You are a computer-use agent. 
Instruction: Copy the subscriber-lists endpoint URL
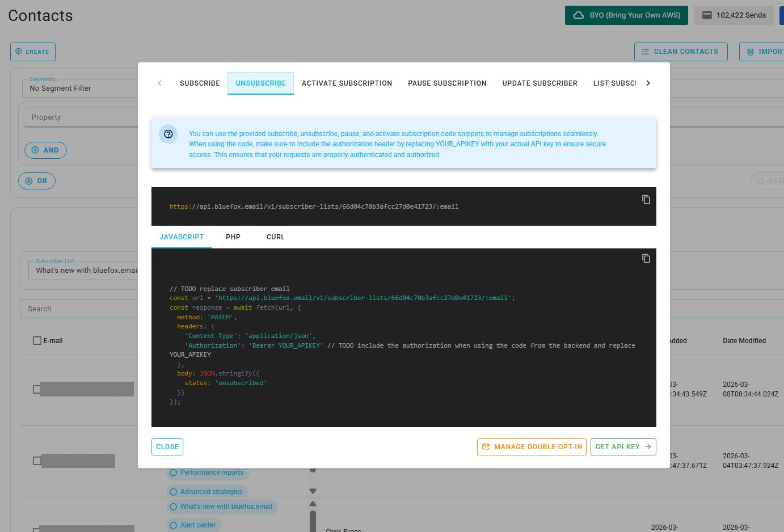tap(646, 200)
